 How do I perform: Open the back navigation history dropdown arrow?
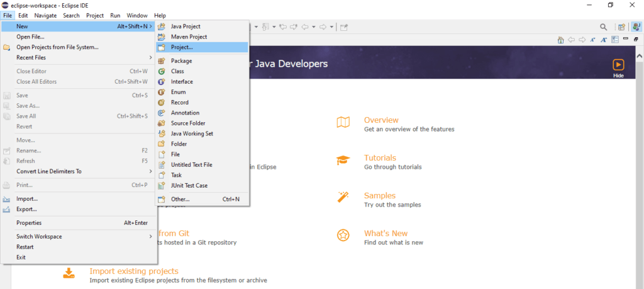(x=314, y=27)
